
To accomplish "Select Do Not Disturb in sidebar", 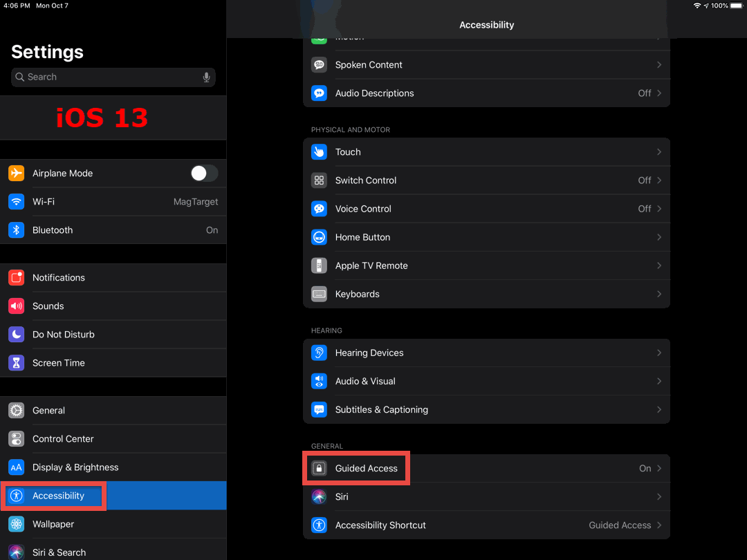I will tap(113, 335).
